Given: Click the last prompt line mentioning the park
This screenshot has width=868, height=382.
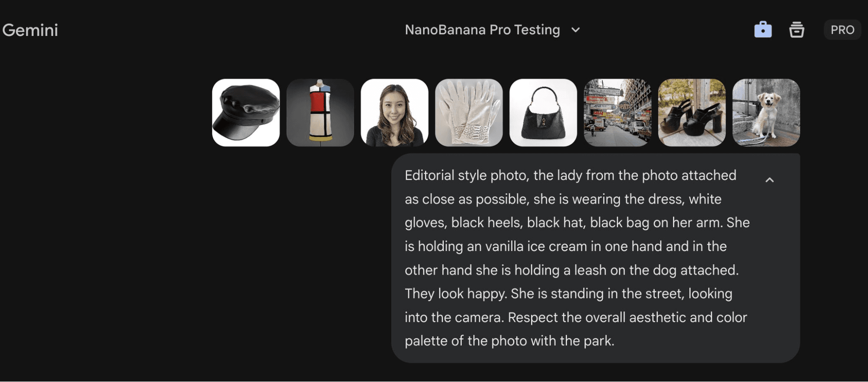Looking at the screenshot, I should 510,341.
